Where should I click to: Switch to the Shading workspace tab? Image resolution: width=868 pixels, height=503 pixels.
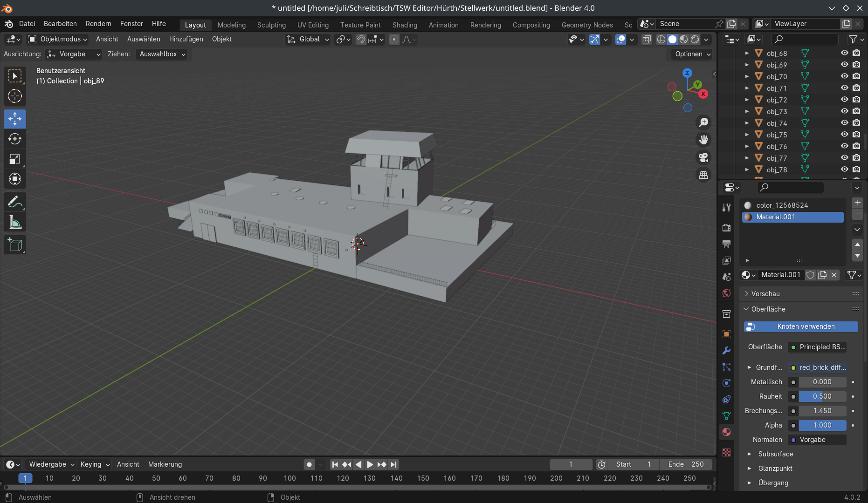click(x=404, y=25)
